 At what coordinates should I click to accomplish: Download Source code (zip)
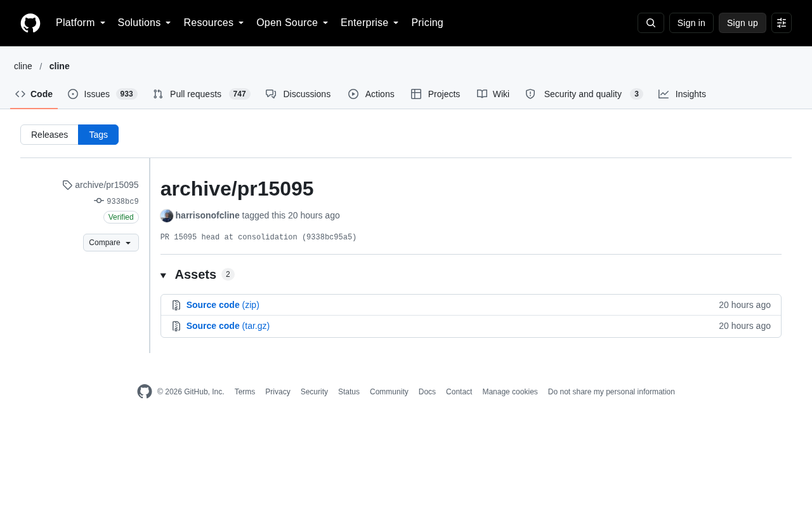tap(223, 305)
